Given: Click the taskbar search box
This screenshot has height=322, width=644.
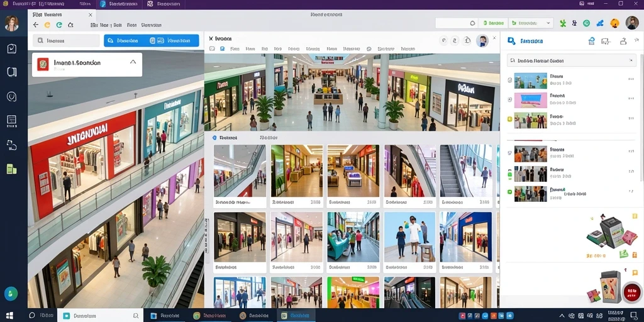Looking at the screenshot, I should click(101, 316).
